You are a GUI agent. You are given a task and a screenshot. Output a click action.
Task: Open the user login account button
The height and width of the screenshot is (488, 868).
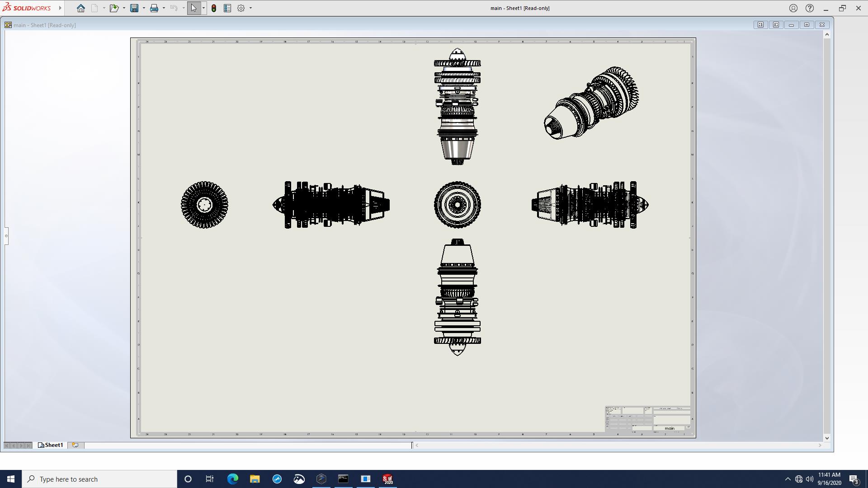pyautogui.click(x=793, y=8)
